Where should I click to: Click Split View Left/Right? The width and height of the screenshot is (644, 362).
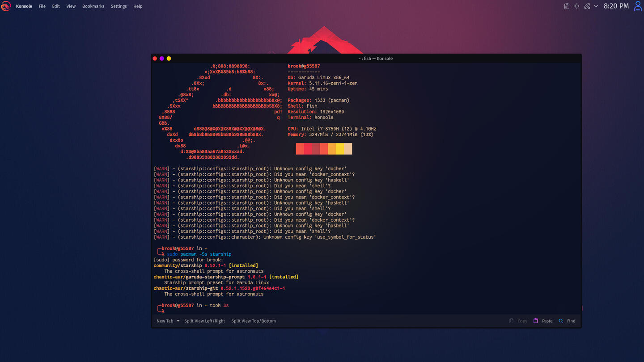(x=205, y=321)
